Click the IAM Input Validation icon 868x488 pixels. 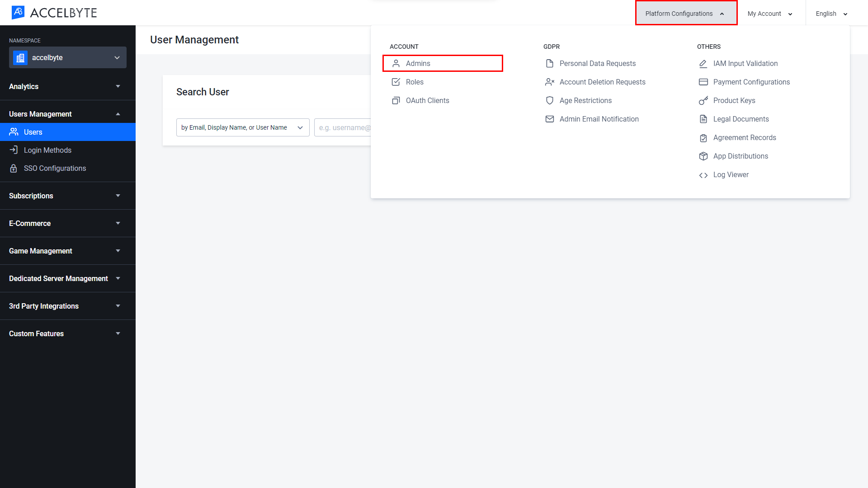703,63
